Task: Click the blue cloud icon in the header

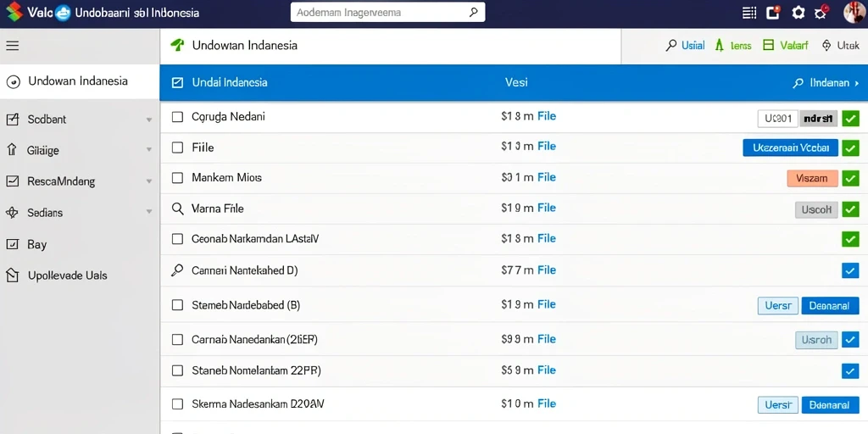Action: 64,12
